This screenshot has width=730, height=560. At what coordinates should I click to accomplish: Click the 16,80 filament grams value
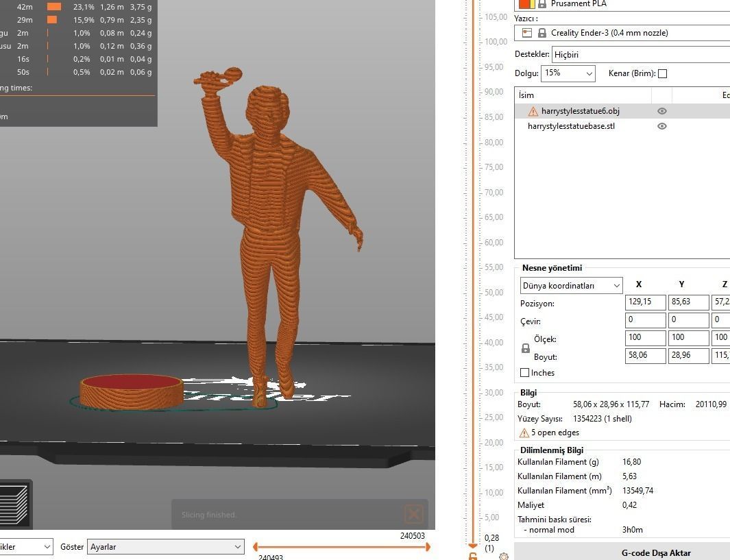pos(632,462)
